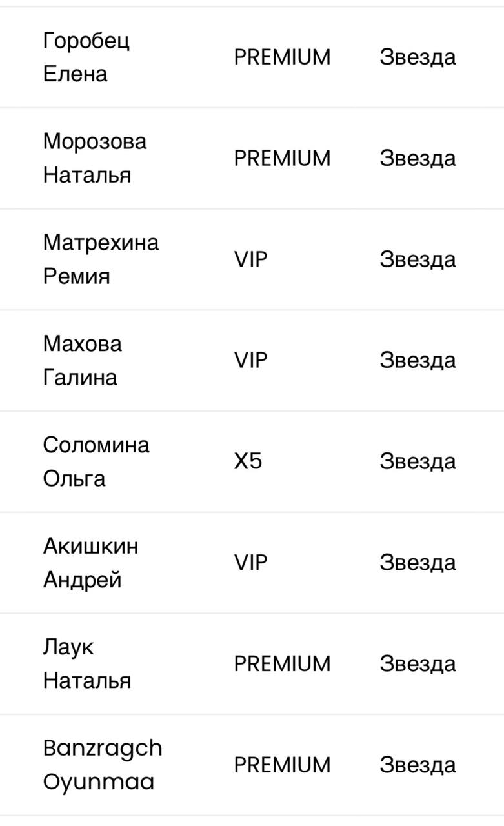The width and height of the screenshot is (504, 826).
Task: Select VIP beside Махова Галина
Action: coord(250,360)
